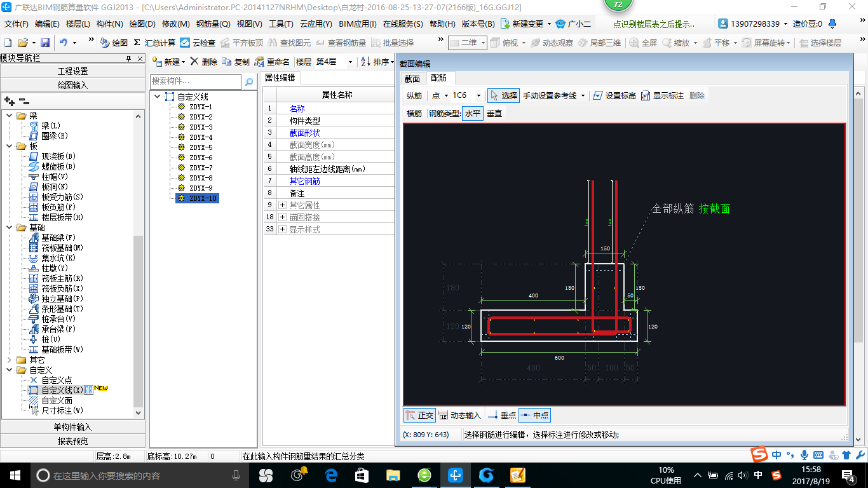Toggle 正交 ortho mode
Viewport: 868px width, 488px height.
click(x=419, y=416)
